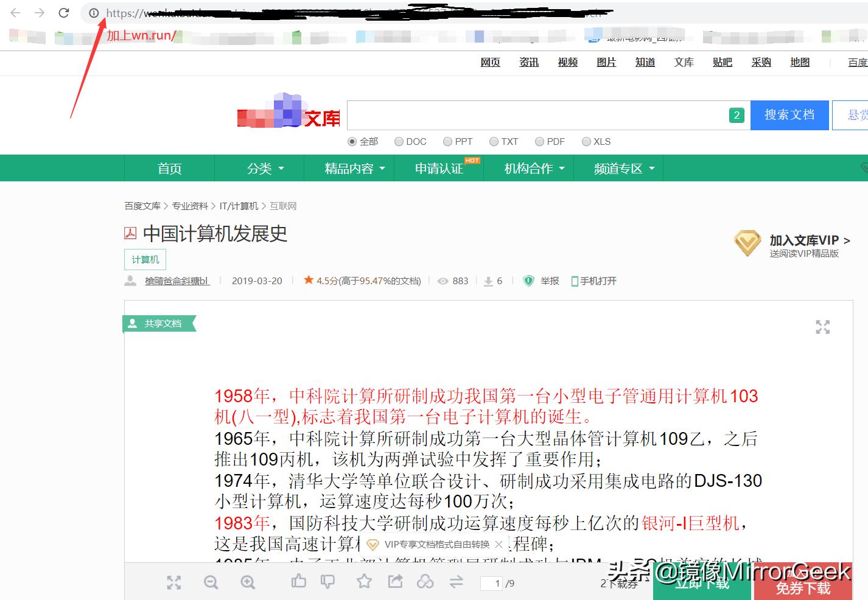
Task: Select the PDF file type radio button
Action: tap(540, 141)
